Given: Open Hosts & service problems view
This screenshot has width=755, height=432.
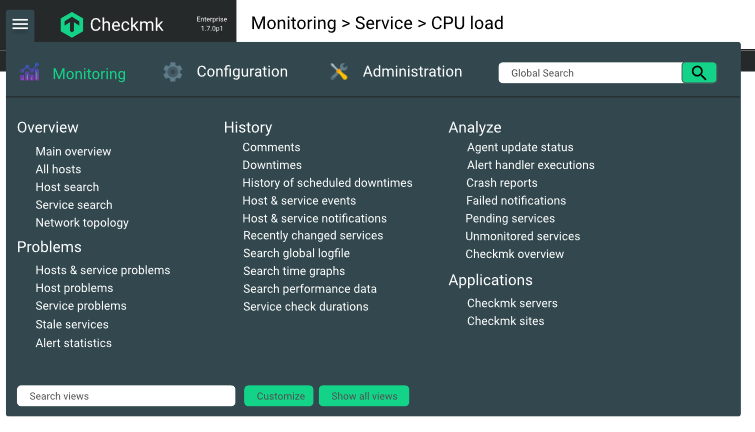Looking at the screenshot, I should pos(103,270).
